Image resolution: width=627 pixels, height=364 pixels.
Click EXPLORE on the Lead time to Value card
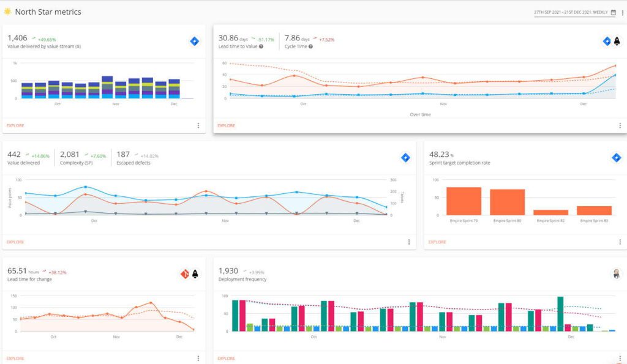point(227,125)
